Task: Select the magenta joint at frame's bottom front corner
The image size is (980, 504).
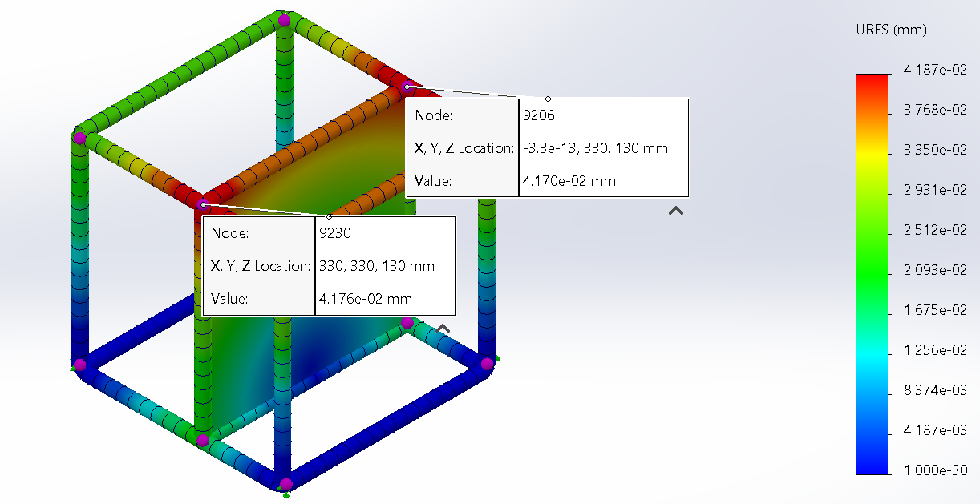Action: [x=285, y=483]
